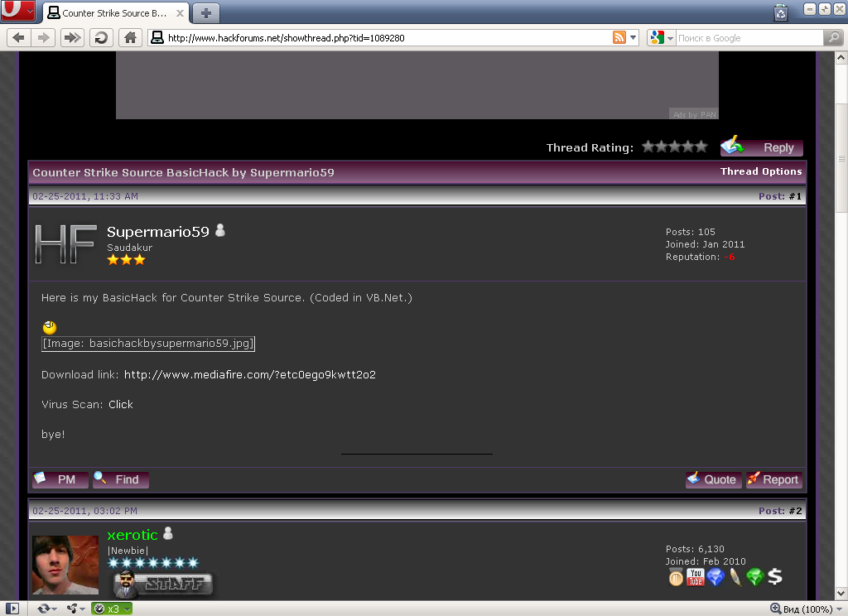Screen dimensions: 848x616
Task: Quote Supermario59's post
Action: (713, 479)
